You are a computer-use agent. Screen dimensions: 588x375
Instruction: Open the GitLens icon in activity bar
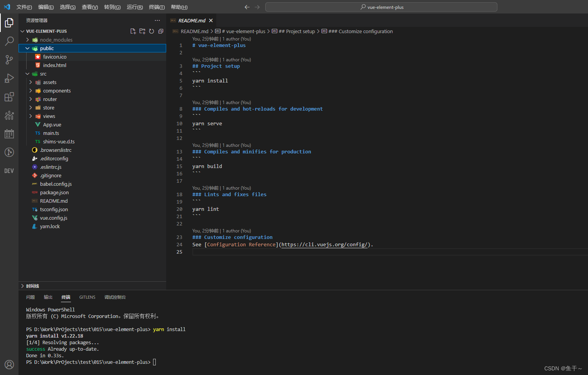(9, 152)
